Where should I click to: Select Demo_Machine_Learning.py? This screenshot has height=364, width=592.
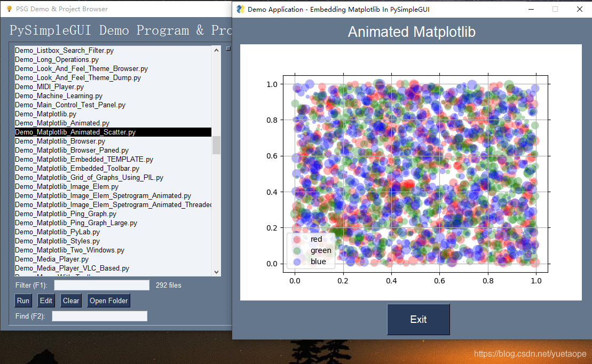tap(113, 96)
